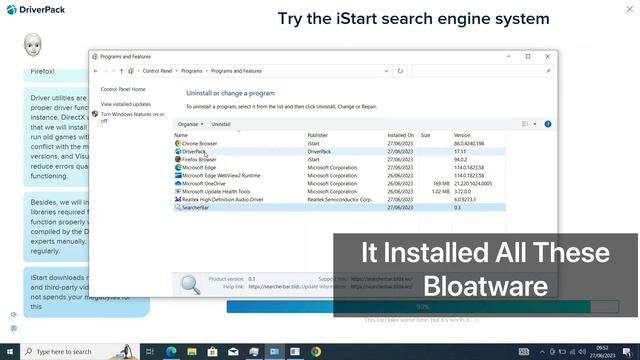
Task: Click the large SearcherBar magnifier in details pane
Action: [x=190, y=284]
